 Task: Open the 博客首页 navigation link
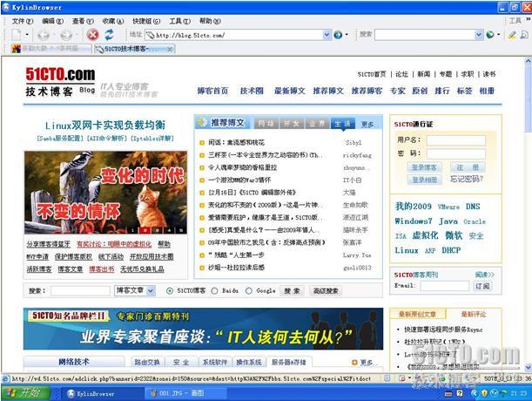(212, 91)
